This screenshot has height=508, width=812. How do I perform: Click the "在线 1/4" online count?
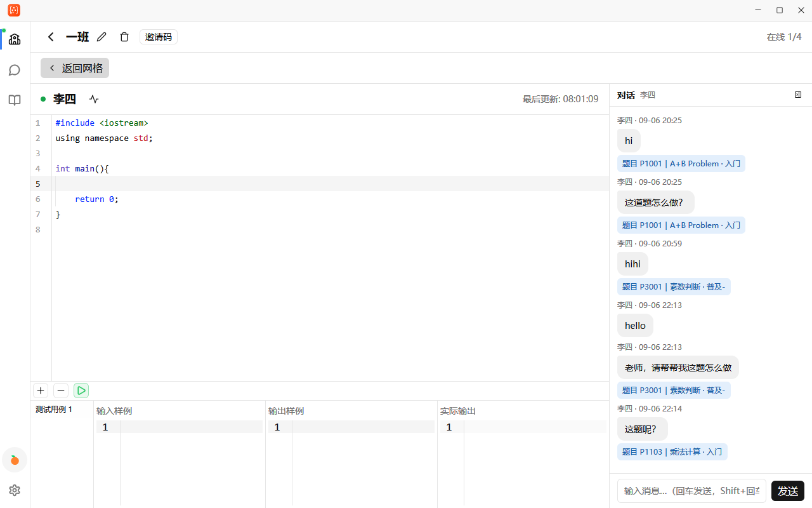click(x=784, y=37)
